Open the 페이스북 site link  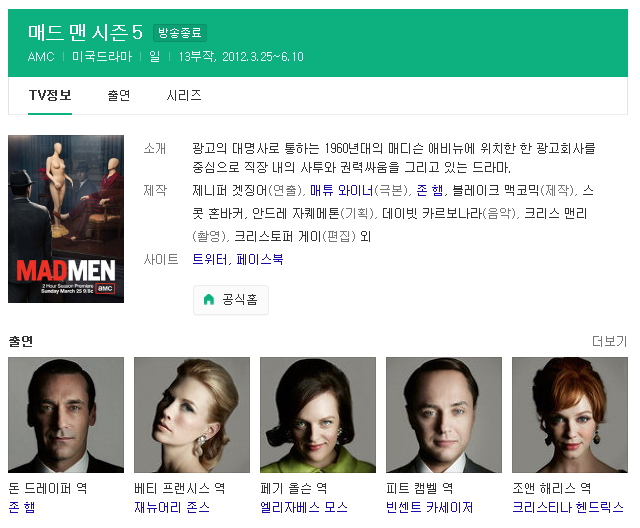260,260
